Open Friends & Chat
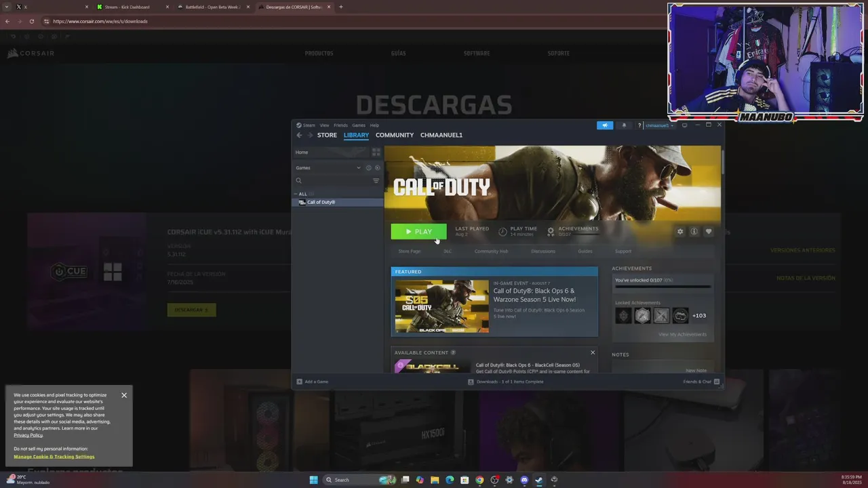This screenshot has width=868, height=488. (x=700, y=382)
